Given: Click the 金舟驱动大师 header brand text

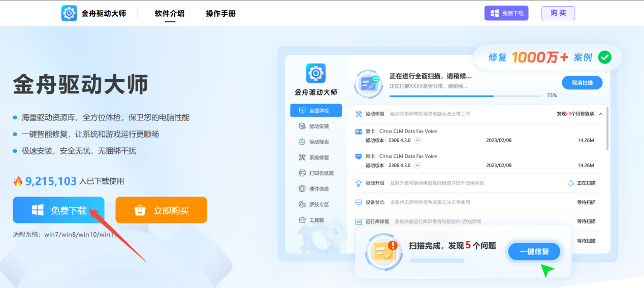Looking at the screenshot, I should tap(104, 13).
